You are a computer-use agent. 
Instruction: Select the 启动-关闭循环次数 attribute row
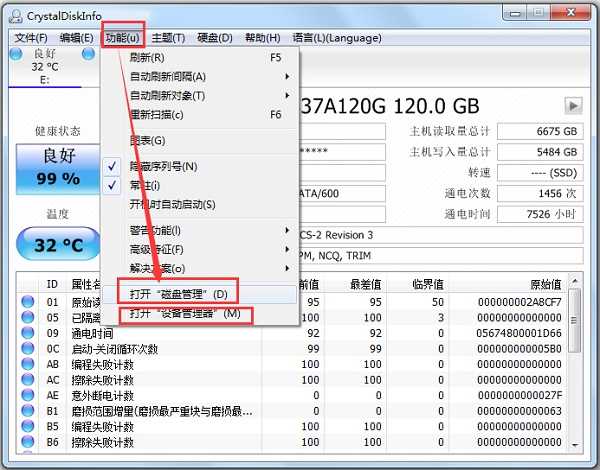pyautogui.click(x=292, y=349)
